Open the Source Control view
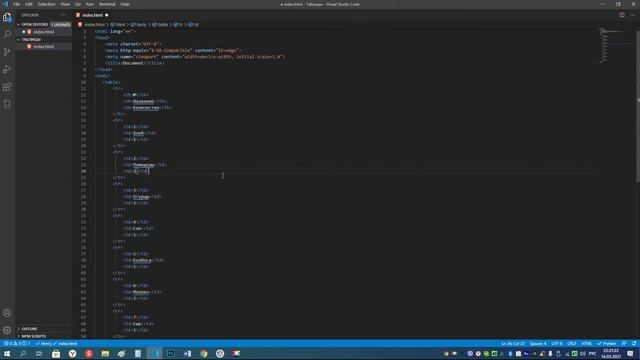The width and height of the screenshot is (640, 360). tap(7, 52)
